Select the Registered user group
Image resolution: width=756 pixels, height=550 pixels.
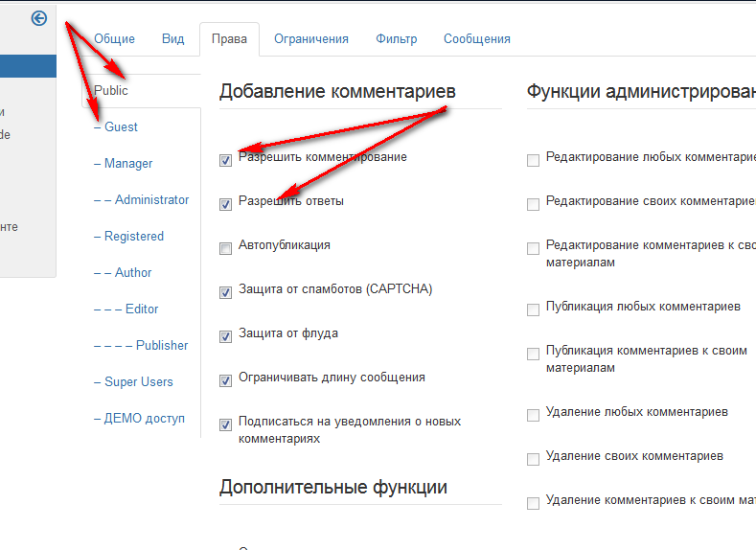[133, 237]
